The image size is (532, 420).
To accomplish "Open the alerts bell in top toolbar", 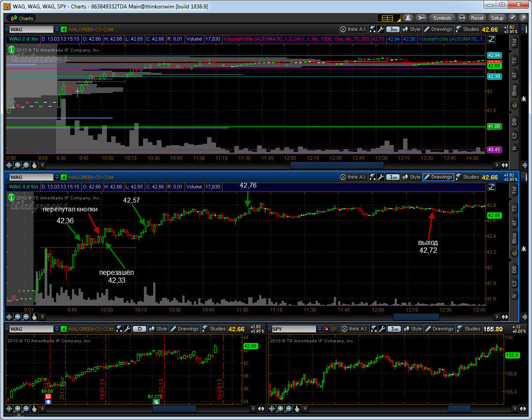I will coord(408,18).
